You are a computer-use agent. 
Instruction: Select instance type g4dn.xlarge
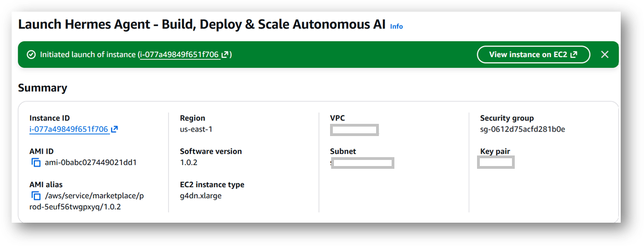pyautogui.click(x=201, y=196)
